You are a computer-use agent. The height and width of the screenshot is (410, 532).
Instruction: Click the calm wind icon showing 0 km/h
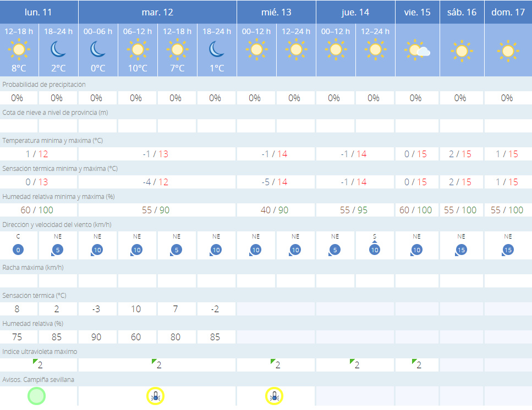[18, 250]
